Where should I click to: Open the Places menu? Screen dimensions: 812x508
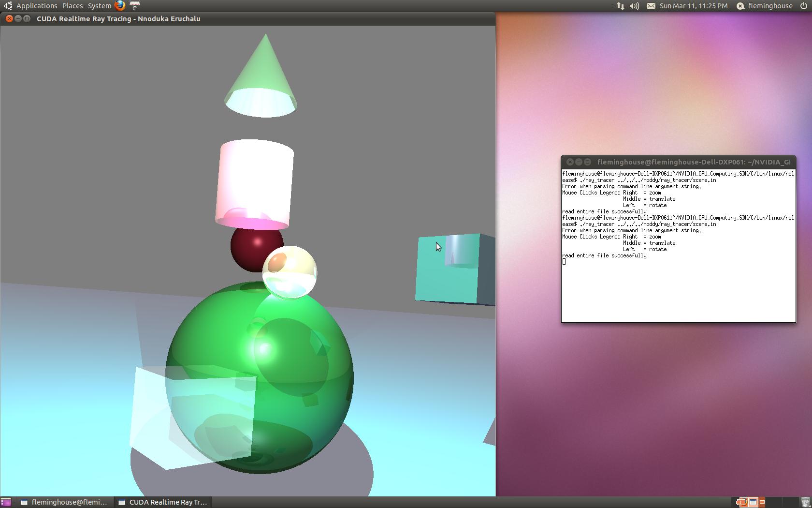point(72,5)
